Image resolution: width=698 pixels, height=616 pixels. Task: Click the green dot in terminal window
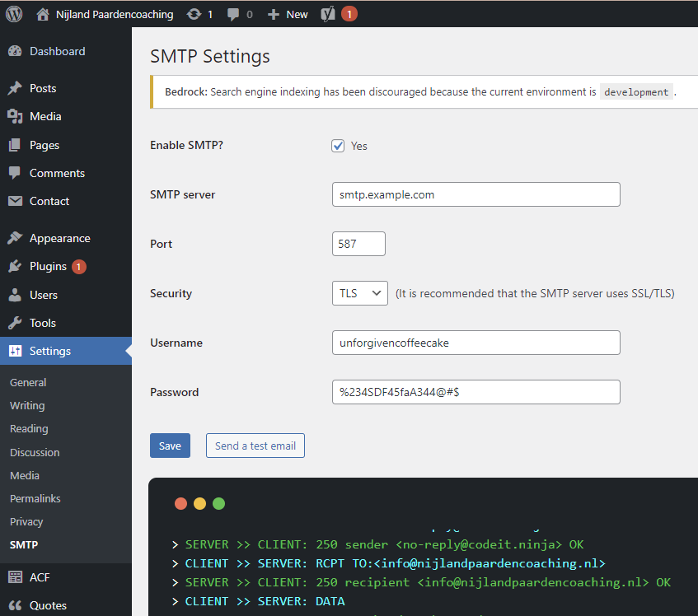218,504
